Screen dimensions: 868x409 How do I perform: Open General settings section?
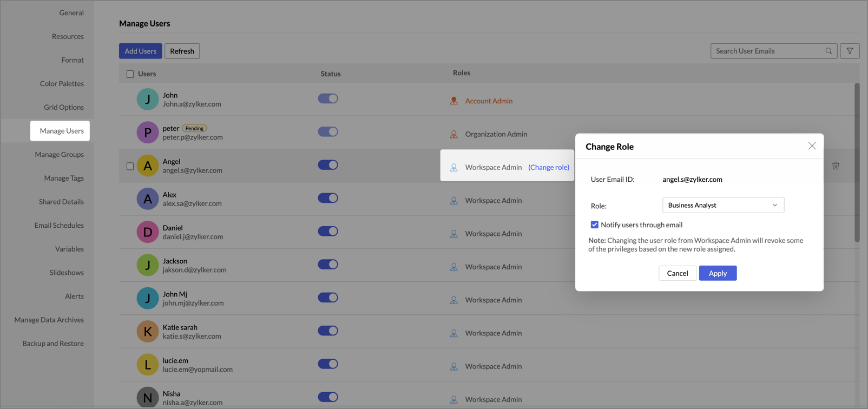pos(71,12)
